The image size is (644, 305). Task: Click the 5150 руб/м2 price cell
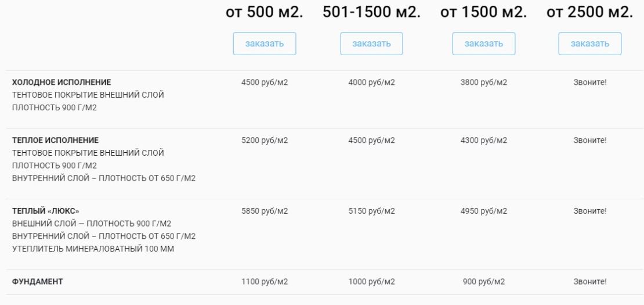[372, 211]
